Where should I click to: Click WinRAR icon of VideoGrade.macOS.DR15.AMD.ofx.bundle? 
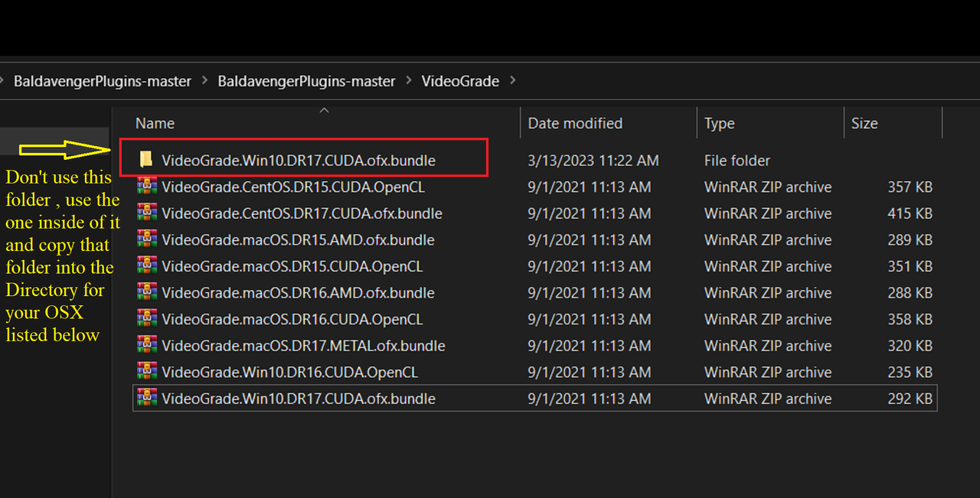coord(147,239)
